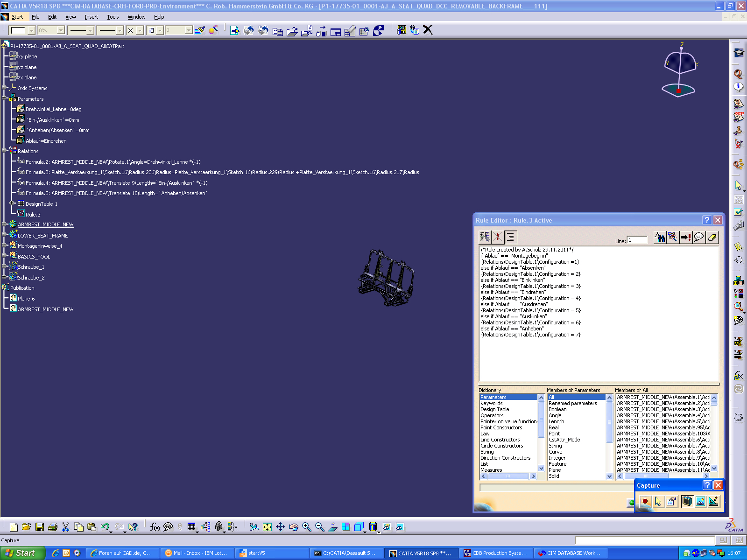Click the Zoom Out magnifier

point(319,527)
